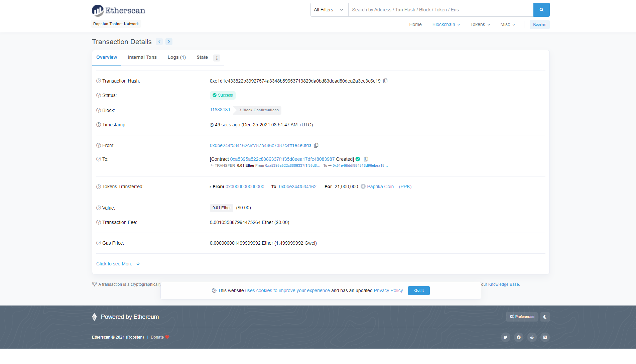Viewport: 636px width, 364px height.
Task: Dismiss cookie notice with Got It
Action: [419, 290]
